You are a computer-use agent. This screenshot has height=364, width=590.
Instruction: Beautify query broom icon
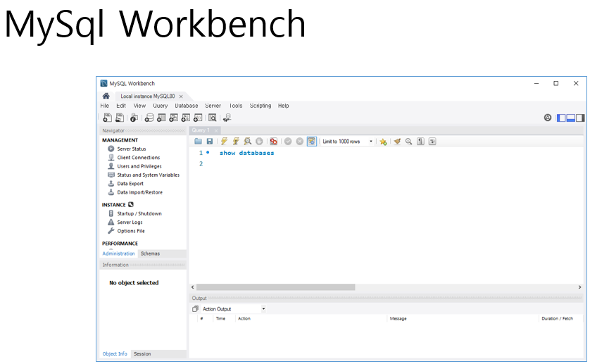(x=397, y=142)
